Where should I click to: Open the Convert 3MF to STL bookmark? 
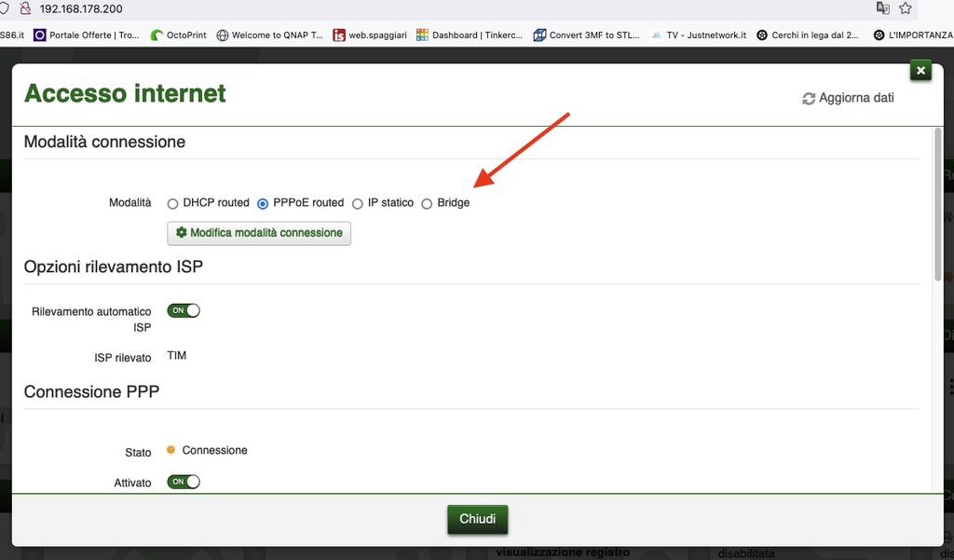point(587,35)
